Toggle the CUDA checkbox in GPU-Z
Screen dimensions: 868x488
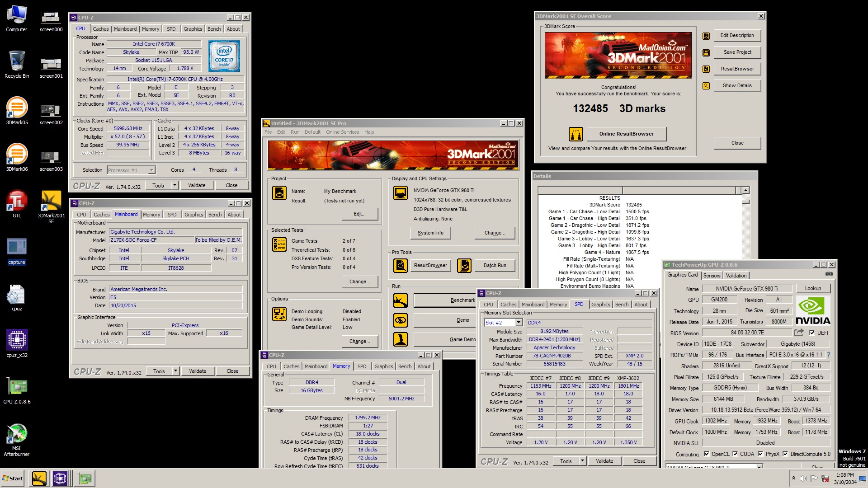coord(735,454)
